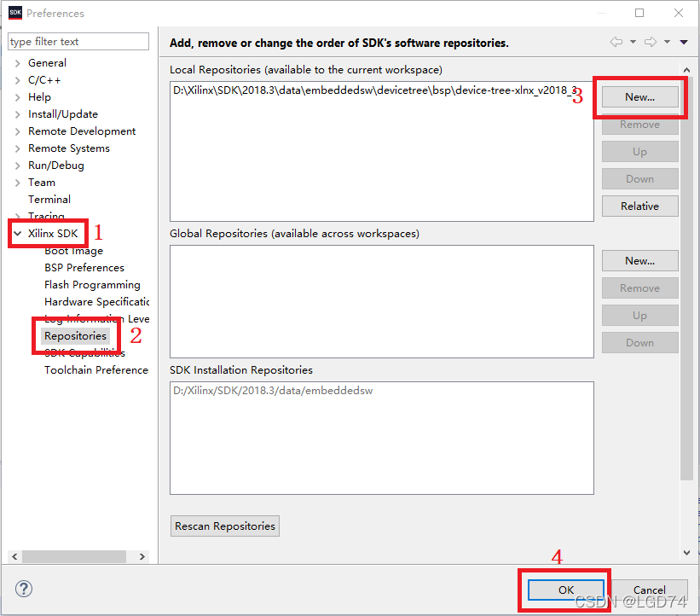Select Remote Development preference category

(82, 131)
